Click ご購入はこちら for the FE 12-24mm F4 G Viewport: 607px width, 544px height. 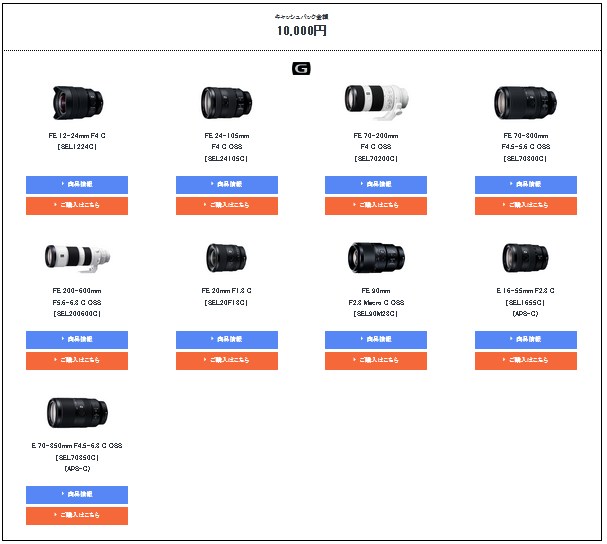click(x=77, y=206)
